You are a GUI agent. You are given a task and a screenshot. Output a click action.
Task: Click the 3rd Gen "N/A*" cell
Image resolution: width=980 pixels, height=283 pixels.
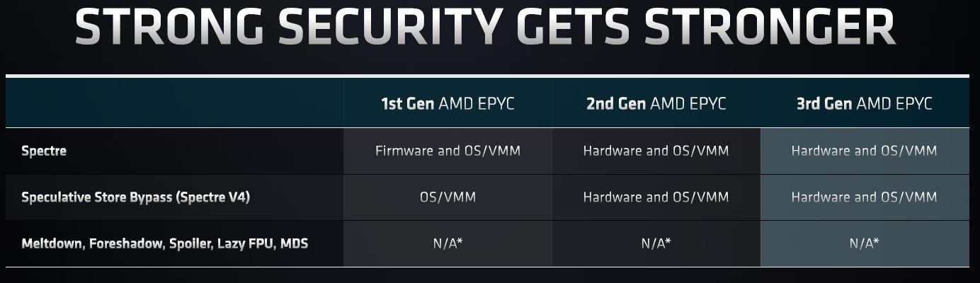click(x=864, y=243)
